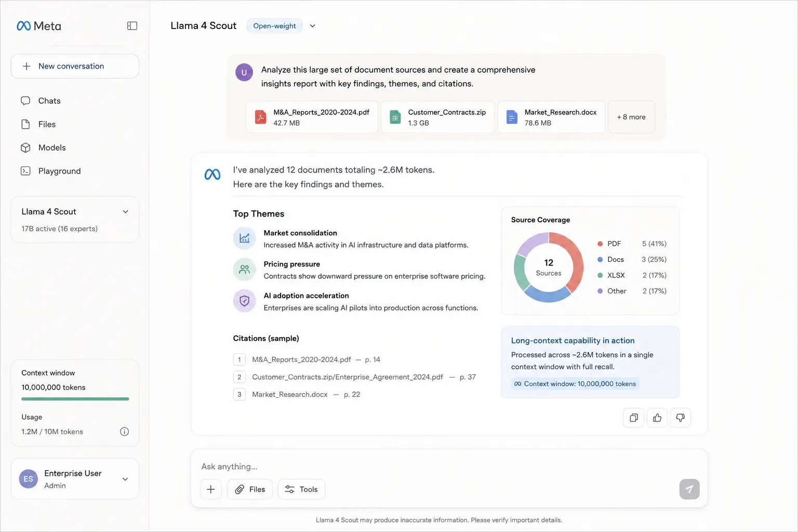Click the plus add button in composer
The height and width of the screenshot is (532, 798).
[211, 489]
